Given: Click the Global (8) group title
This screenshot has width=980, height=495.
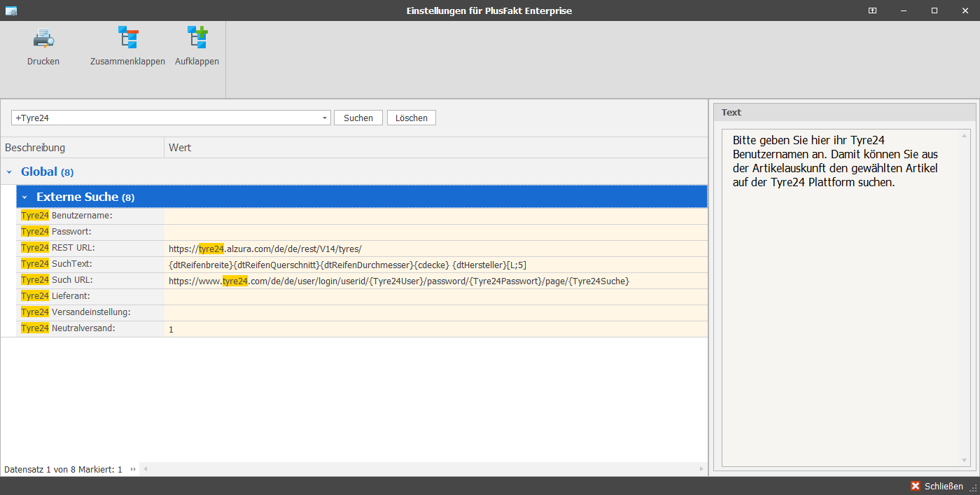Looking at the screenshot, I should point(47,172).
